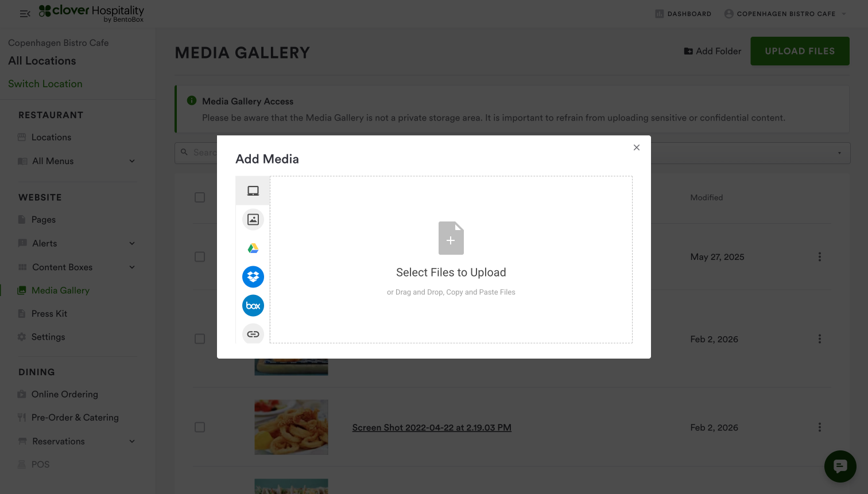Screen dimensions: 868x494
Task: Tick checkbox for the May 27, 2025 item
Action: pyautogui.click(x=200, y=257)
